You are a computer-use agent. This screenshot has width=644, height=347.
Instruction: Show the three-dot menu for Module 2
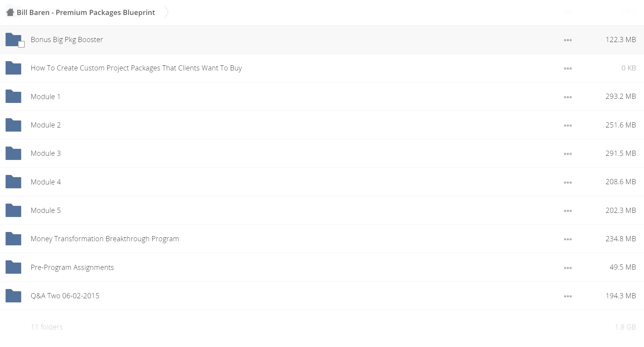pyautogui.click(x=568, y=126)
